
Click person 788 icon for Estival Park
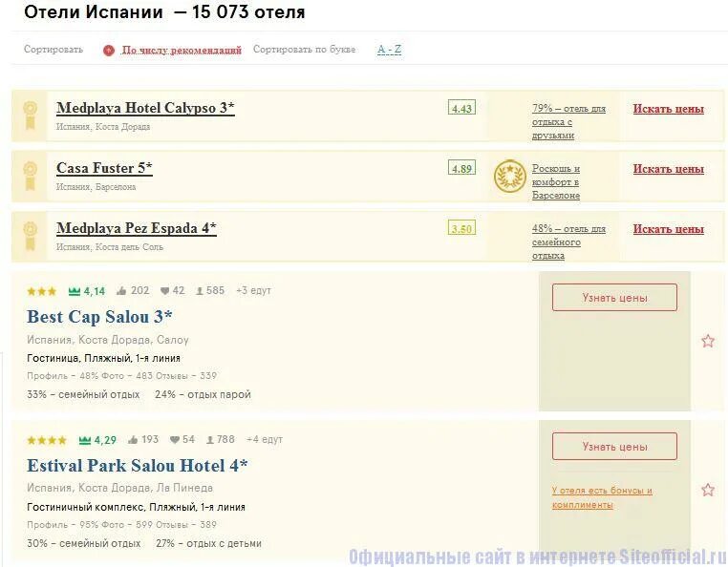[x=210, y=440]
